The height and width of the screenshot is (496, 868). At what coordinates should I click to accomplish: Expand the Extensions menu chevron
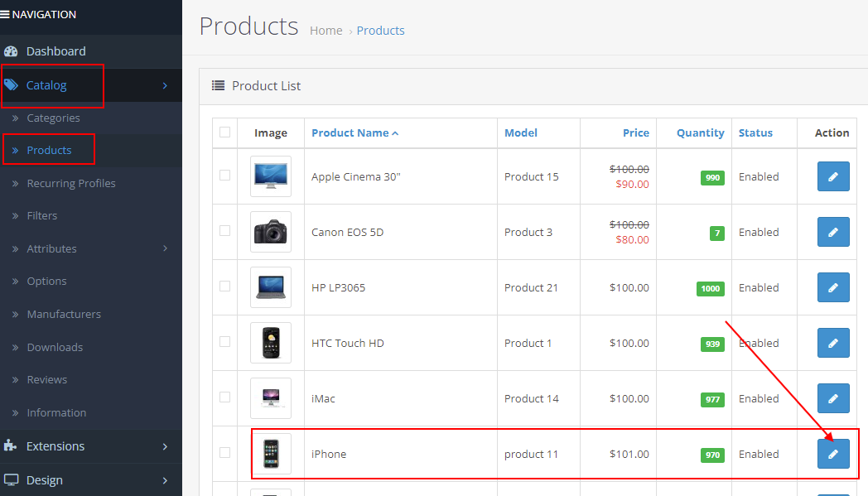pos(165,446)
